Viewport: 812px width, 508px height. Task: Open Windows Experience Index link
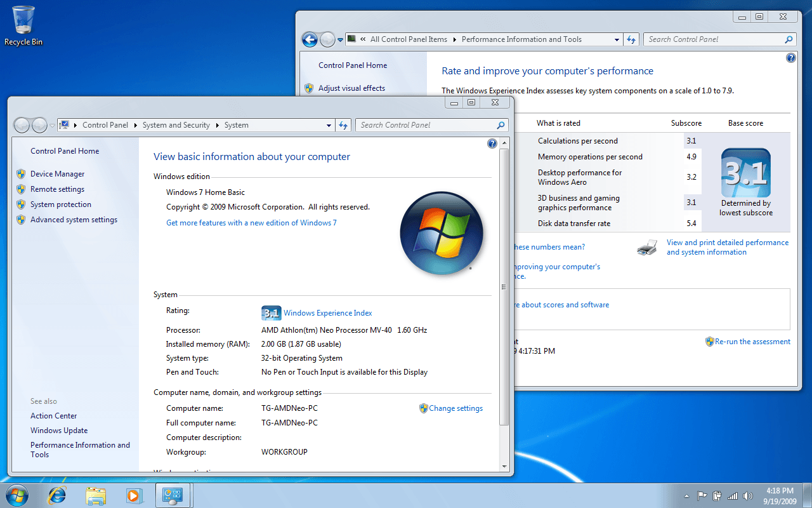pyautogui.click(x=327, y=313)
